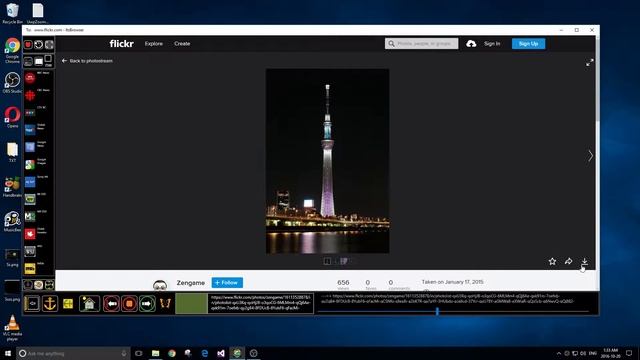Go back to photostream link
Screen dimensions: 640x360
87,61
